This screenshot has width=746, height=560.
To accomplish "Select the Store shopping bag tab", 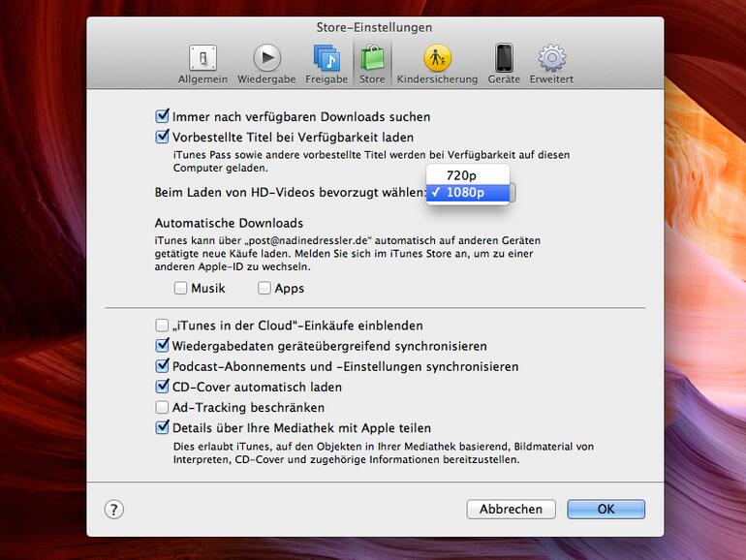I will [x=372, y=64].
